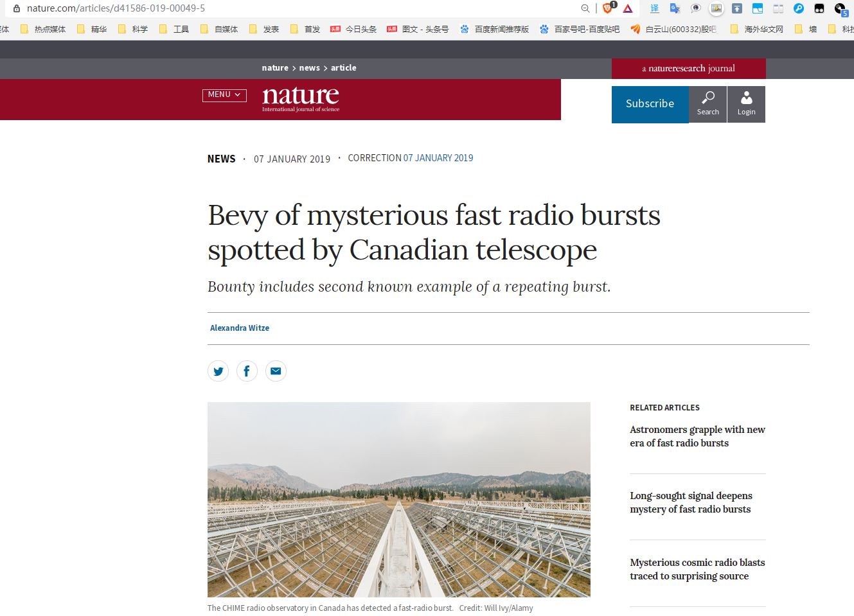This screenshot has width=854, height=616.
Task: Share the article by email icon
Action: tap(276, 371)
